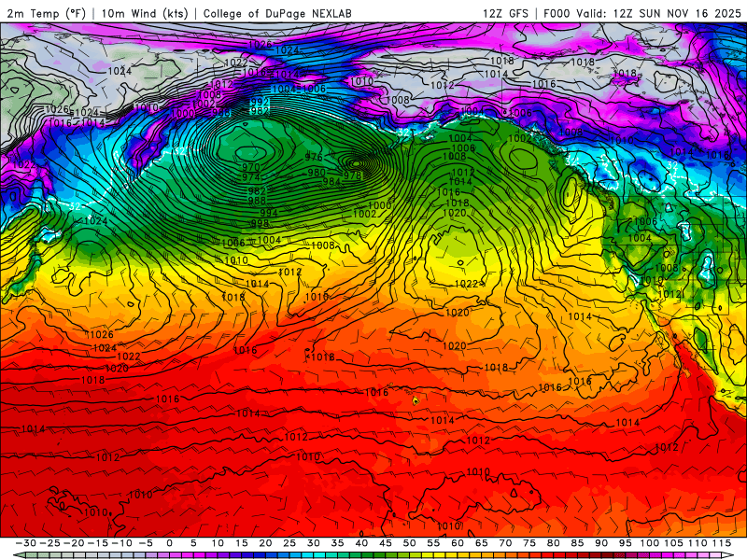The height and width of the screenshot is (560, 747).
Task: Select the 998 isobar label
Action: [261, 223]
